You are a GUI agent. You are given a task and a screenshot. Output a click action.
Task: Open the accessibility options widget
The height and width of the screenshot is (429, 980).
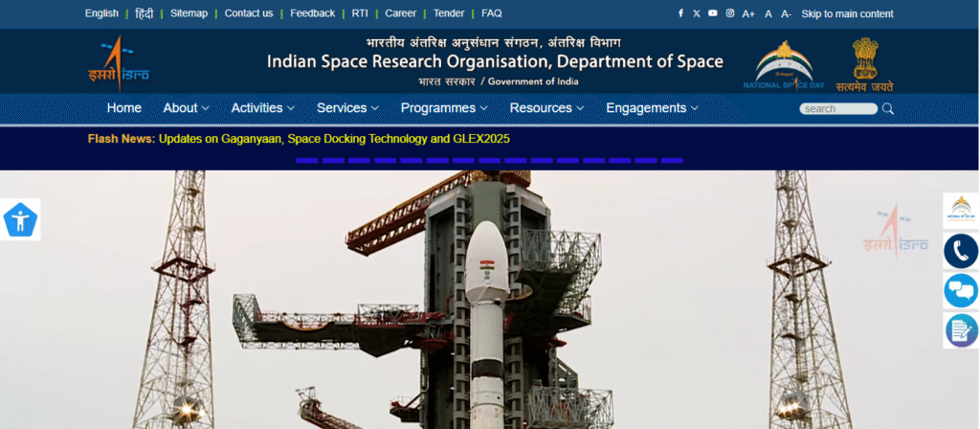[x=20, y=219]
